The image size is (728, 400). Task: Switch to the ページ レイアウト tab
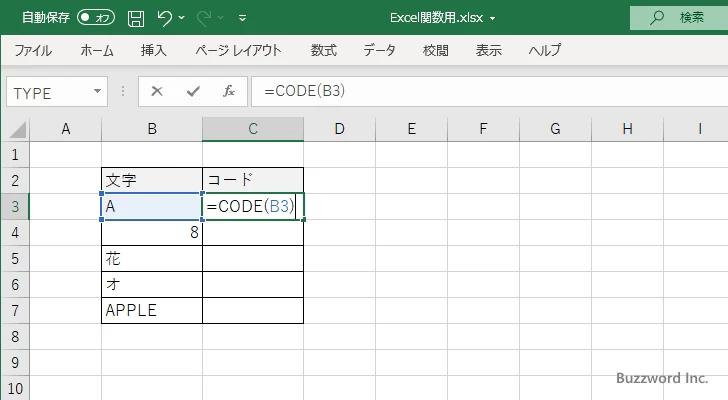point(238,50)
